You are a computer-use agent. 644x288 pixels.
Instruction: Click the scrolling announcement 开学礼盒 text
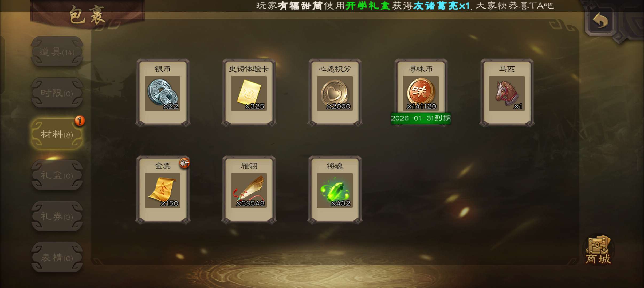(368, 6)
